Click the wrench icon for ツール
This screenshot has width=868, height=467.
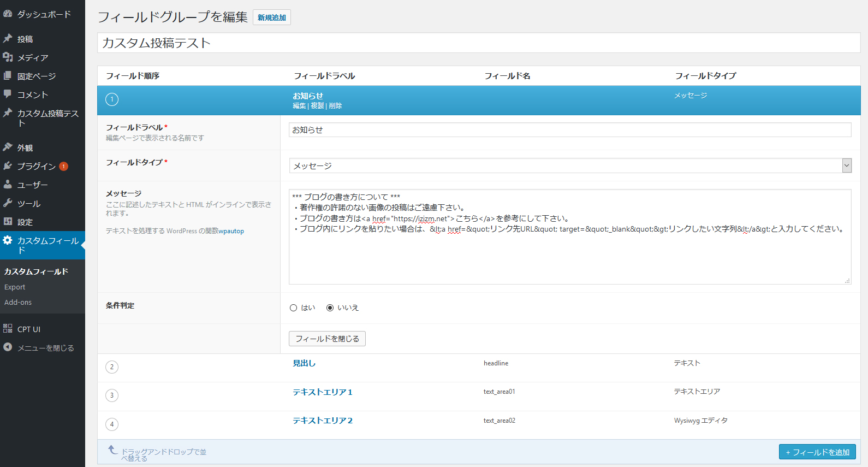(8, 203)
